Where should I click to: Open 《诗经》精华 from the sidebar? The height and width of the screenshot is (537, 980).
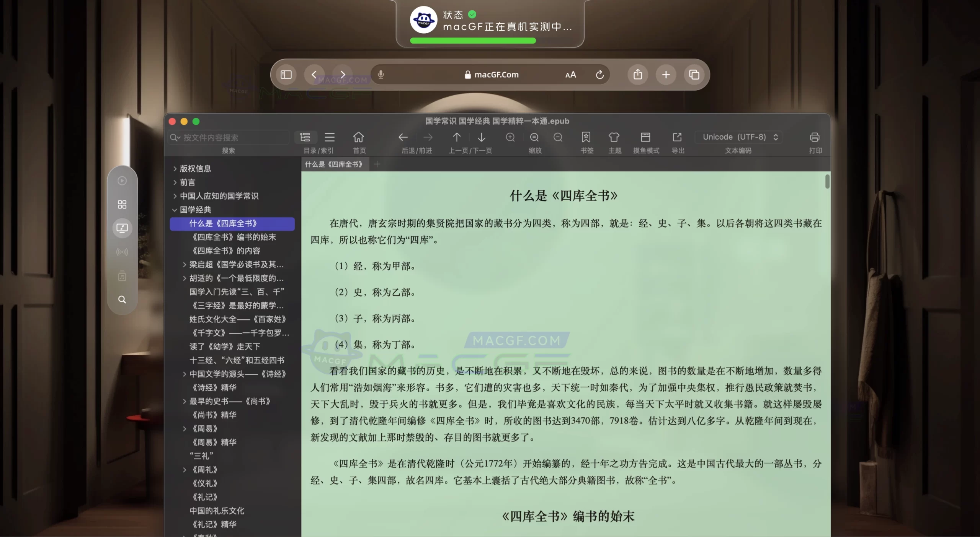coord(214,387)
